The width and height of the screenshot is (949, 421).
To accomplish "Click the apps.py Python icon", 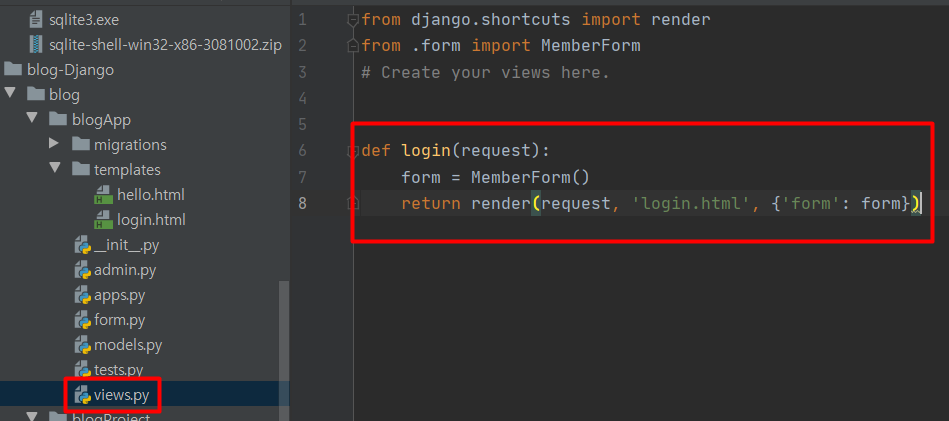I will point(82,295).
